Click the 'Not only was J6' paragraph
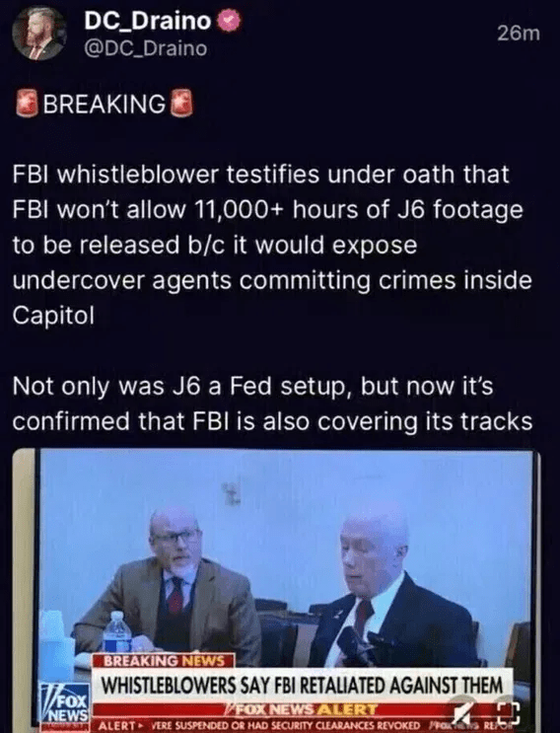Screen dimensions: 560x733 click(x=273, y=403)
